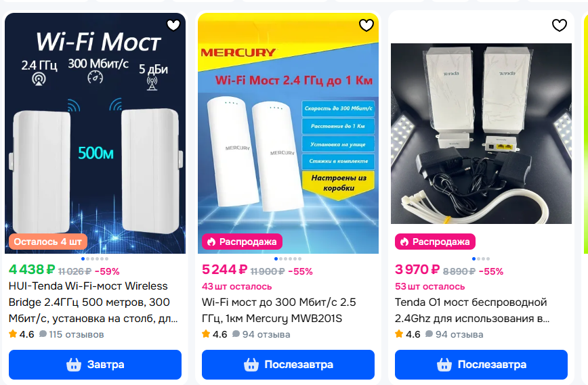This screenshot has height=385, width=588.
Task: Click flame Распродажа badge on Tenda O1 card
Action: point(435,242)
